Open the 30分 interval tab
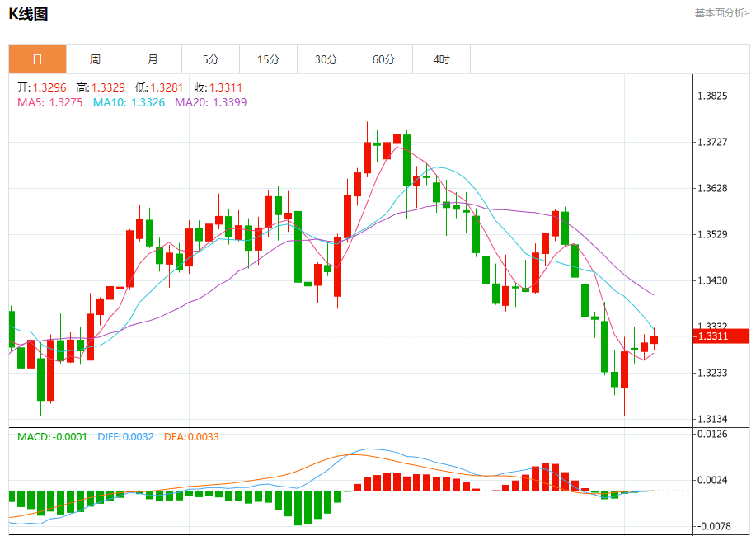The image size is (756, 536). (x=326, y=59)
